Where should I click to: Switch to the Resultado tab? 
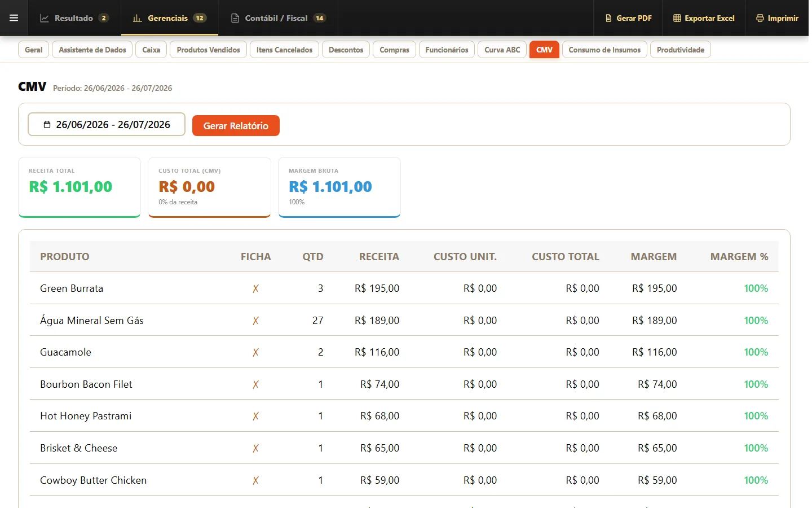click(74, 18)
